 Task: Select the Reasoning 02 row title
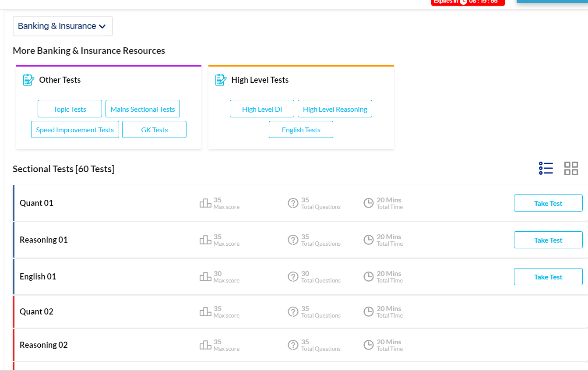tap(44, 345)
